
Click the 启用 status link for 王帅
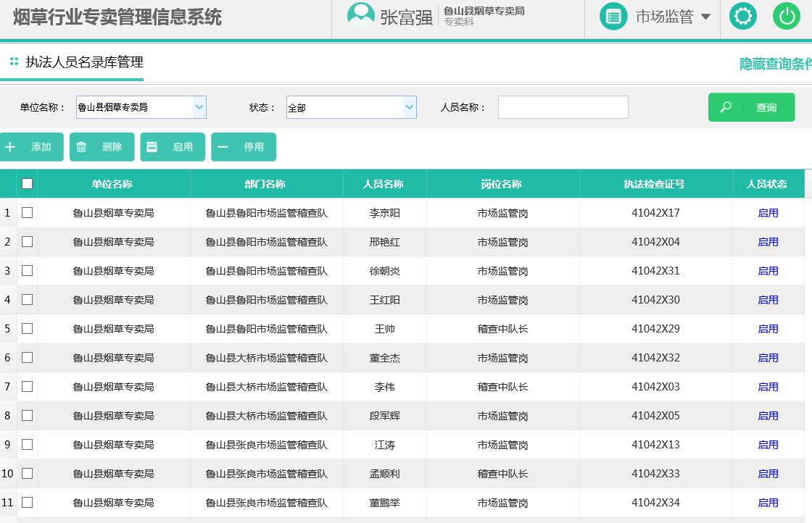(x=768, y=328)
